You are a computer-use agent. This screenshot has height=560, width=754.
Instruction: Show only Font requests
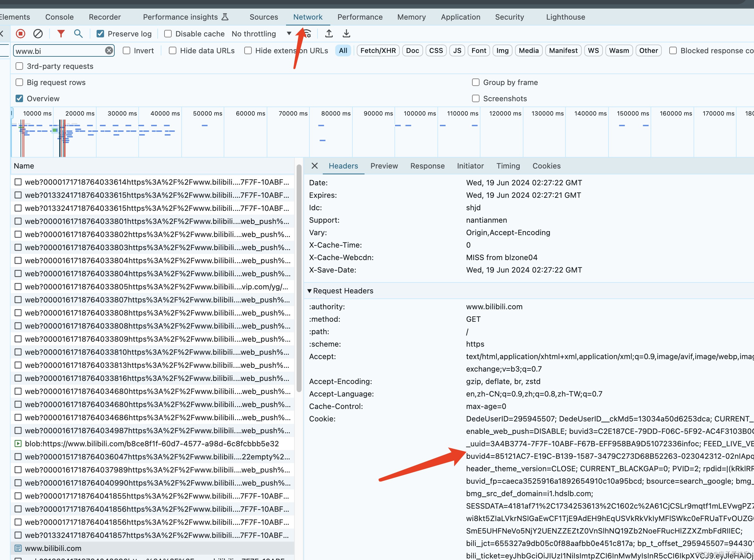click(x=478, y=50)
